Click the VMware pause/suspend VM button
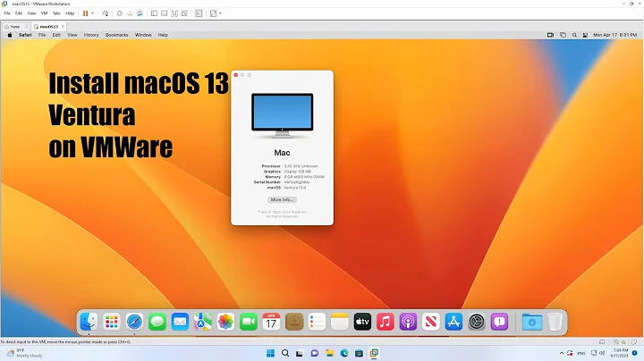This screenshot has width=644, height=361. tap(86, 13)
